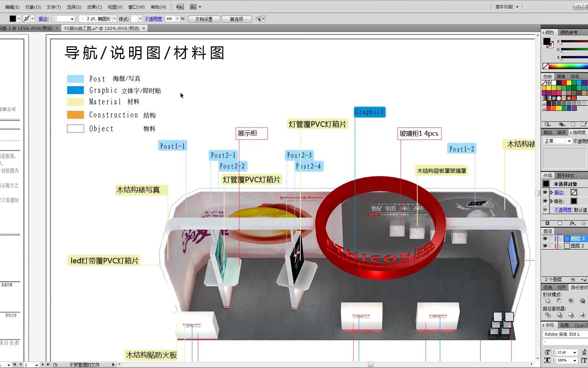Open 样式 graphic style dropdown
The width and height of the screenshot is (588, 368).
pyautogui.click(x=140, y=19)
